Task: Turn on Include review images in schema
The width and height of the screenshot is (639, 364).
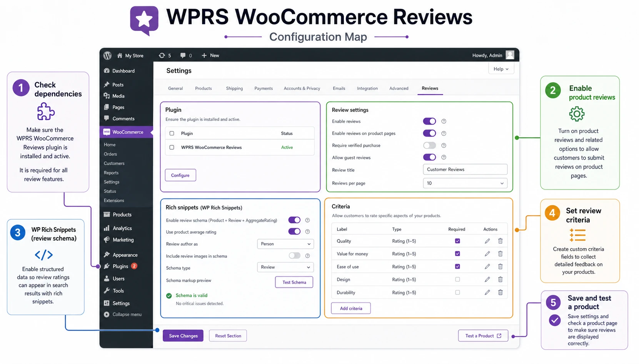Action: 294,256
